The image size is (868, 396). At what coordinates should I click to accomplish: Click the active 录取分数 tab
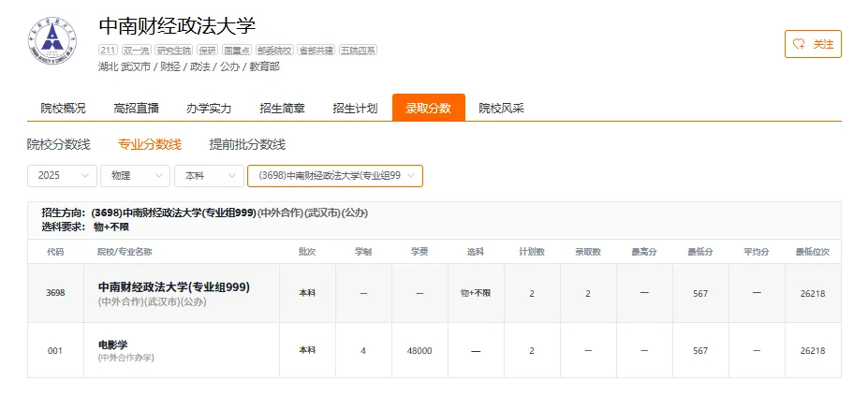click(x=429, y=108)
